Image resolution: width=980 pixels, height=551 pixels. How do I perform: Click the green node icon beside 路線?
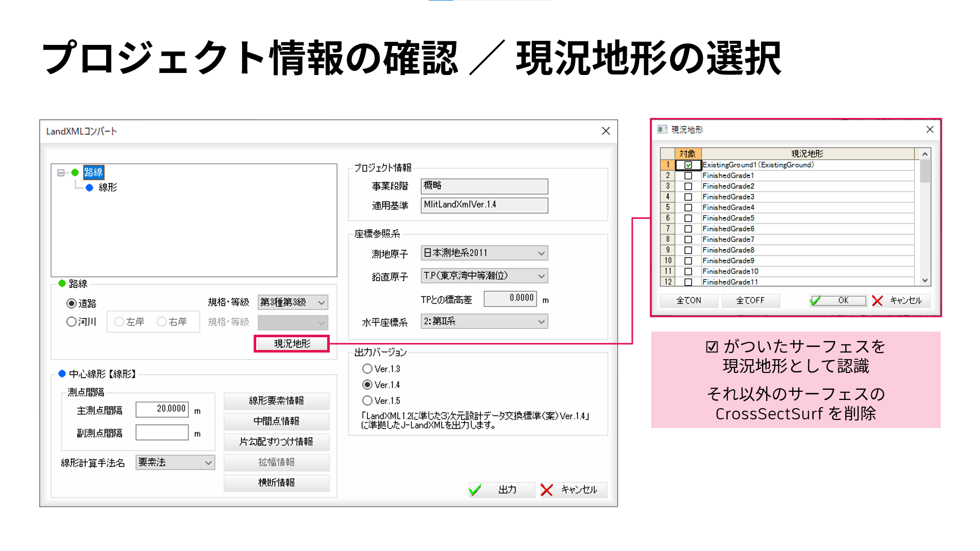(x=75, y=172)
